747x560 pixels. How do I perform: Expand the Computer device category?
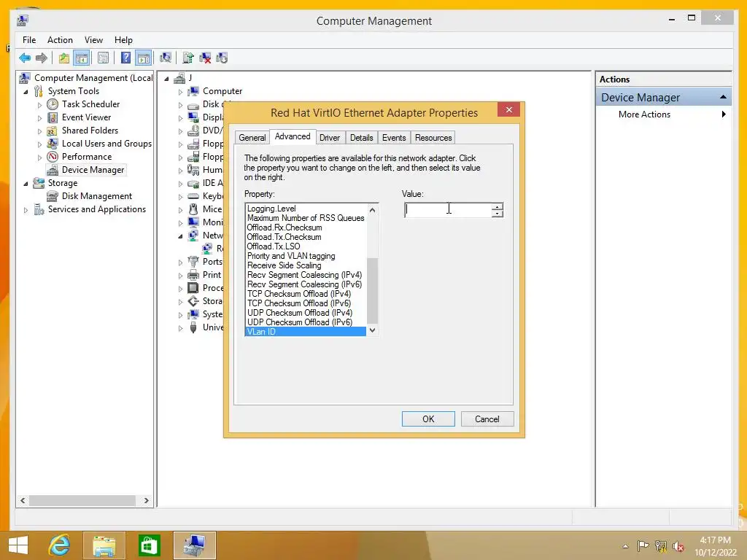180,91
